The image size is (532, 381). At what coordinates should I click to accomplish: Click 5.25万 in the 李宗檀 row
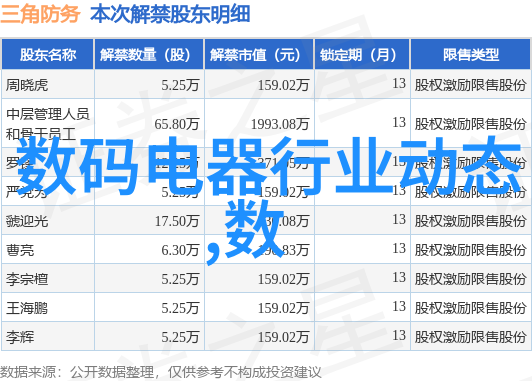180,279
